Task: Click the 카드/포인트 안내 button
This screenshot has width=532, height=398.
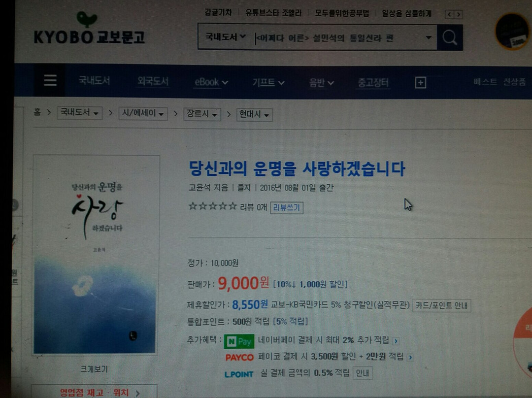Action: point(441,305)
